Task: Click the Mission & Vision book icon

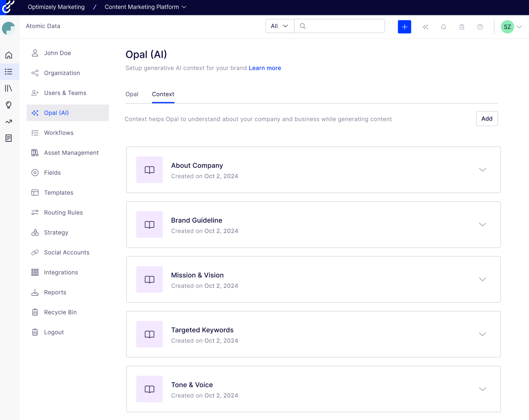Action: [149, 280]
